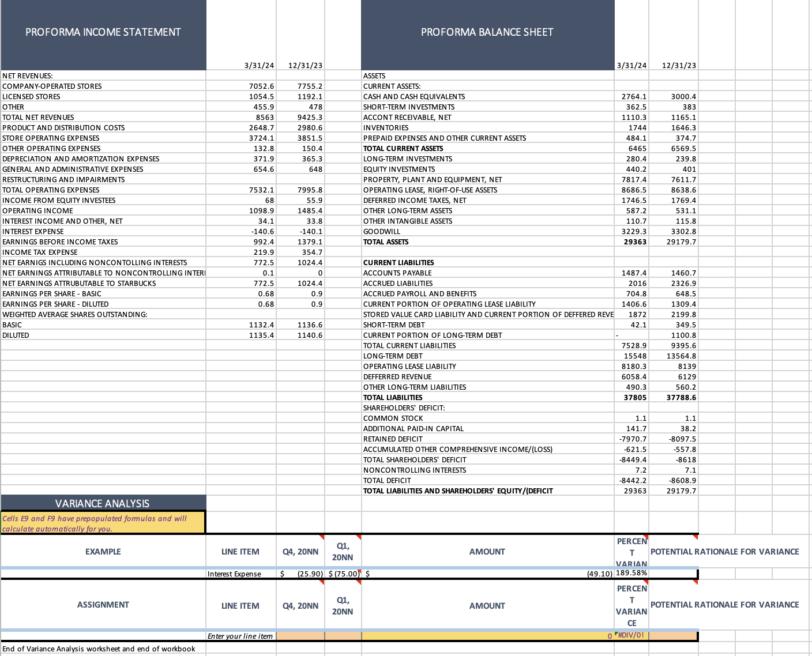Open comment on assignment Q4, 20NN header
The width and height of the screenshot is (812, 656).
pyautogui.click(x=322, y=583)
